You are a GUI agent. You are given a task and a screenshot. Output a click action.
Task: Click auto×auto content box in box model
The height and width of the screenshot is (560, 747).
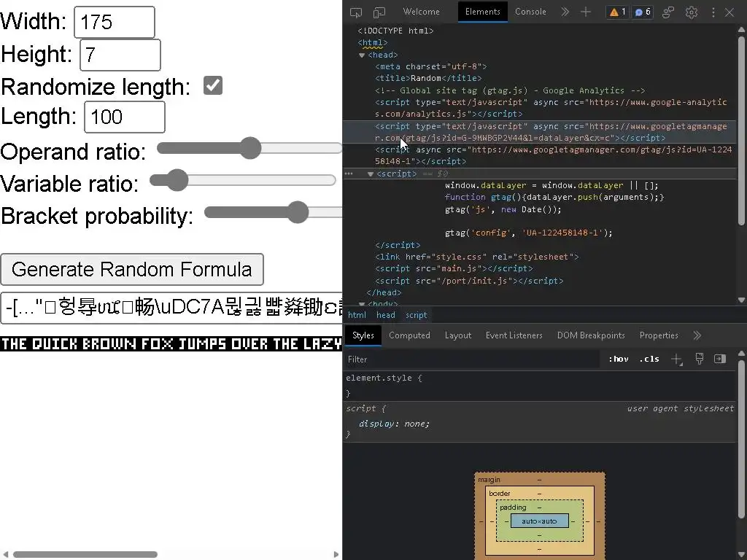[x=539, y=521]
